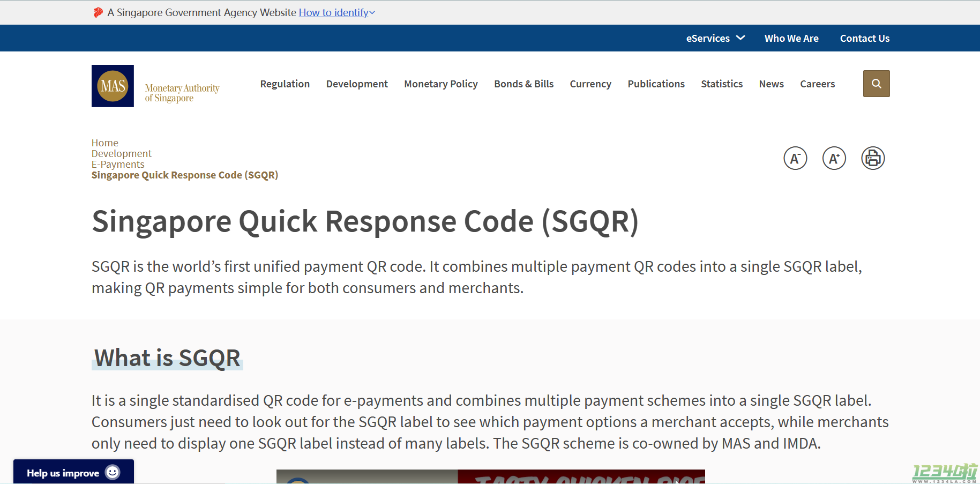Image resolution: width=980 pixels, height=484 pixels.
Task: Click the Development breadcrumb link
Action: (x=122, y=154)
